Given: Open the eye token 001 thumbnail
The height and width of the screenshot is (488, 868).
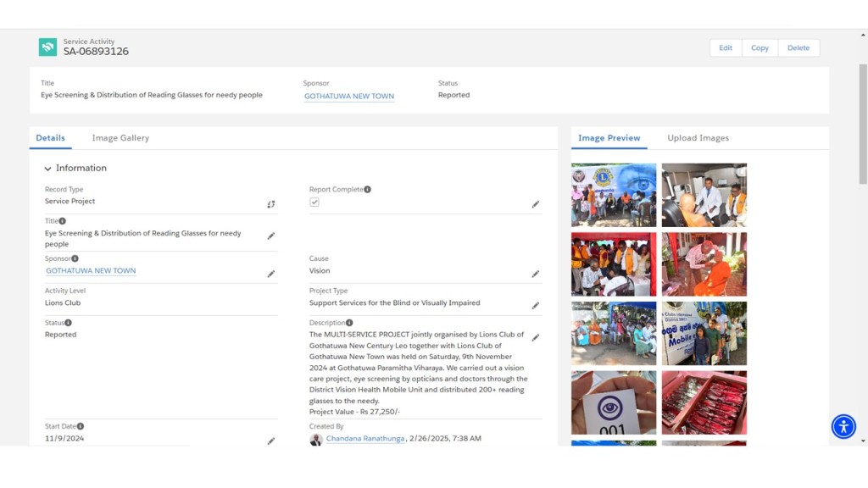Looking at the screenshot, I should 614,402.
